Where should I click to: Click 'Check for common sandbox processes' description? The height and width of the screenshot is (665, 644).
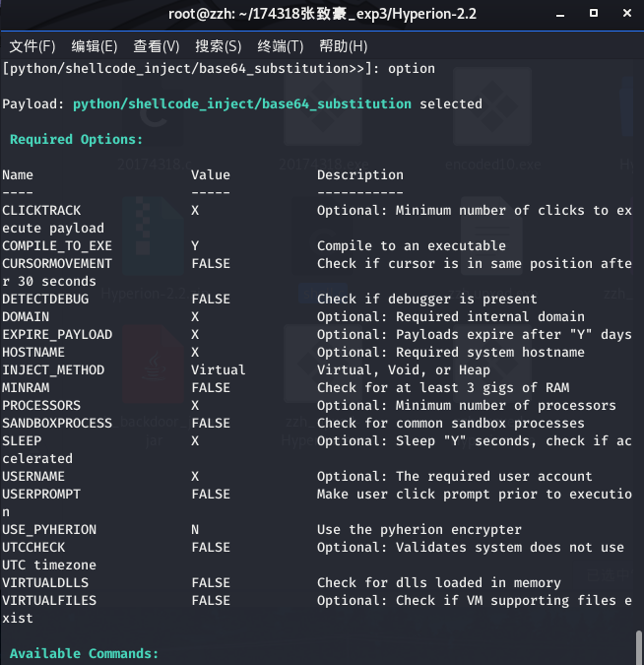point(451,424)
